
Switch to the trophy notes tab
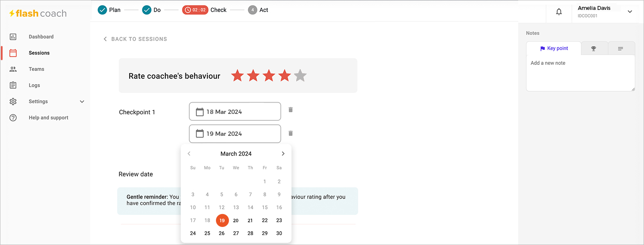[594, 49]
